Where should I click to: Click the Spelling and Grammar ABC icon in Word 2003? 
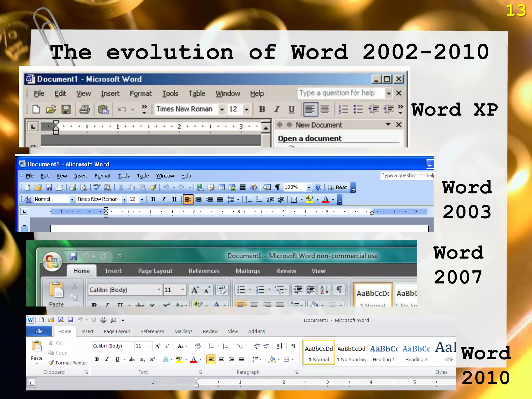97,187
